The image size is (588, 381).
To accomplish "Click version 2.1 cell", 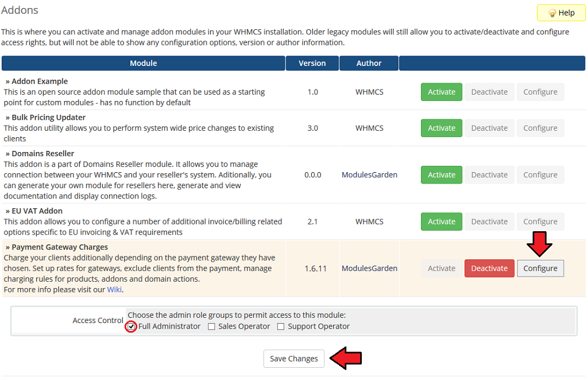I will (x=312, y=222).
